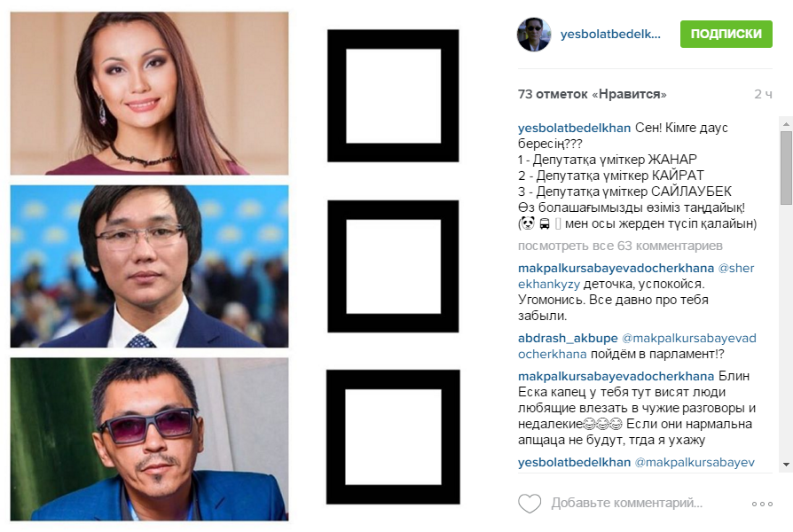Viewport: 793px width, 532px height.
Task: Expand all 63 comments link
Action: pyautogui.click(x=620, y=246)
